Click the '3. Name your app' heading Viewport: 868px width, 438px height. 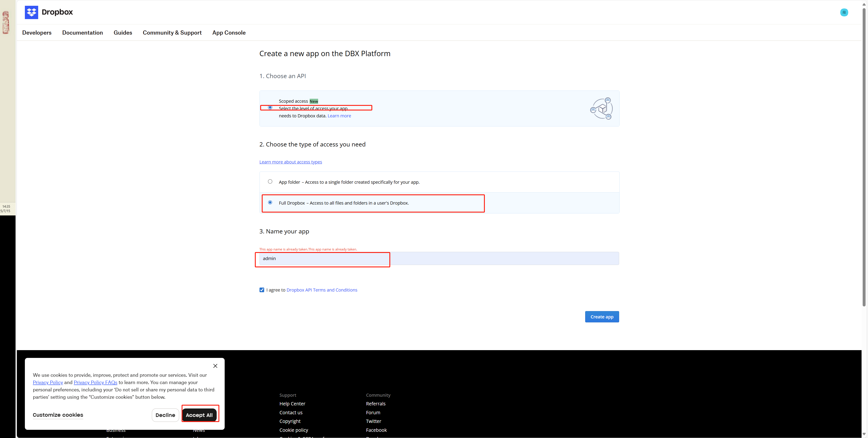284,231
